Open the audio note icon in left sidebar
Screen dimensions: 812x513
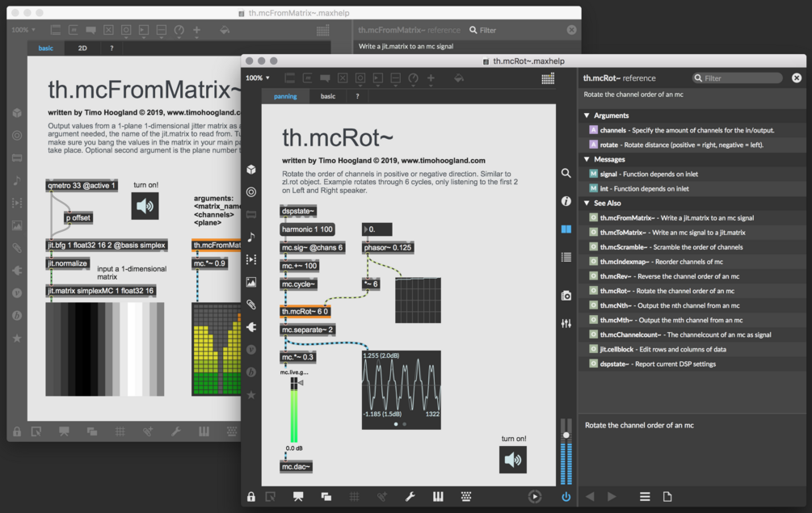click(251, 237)
